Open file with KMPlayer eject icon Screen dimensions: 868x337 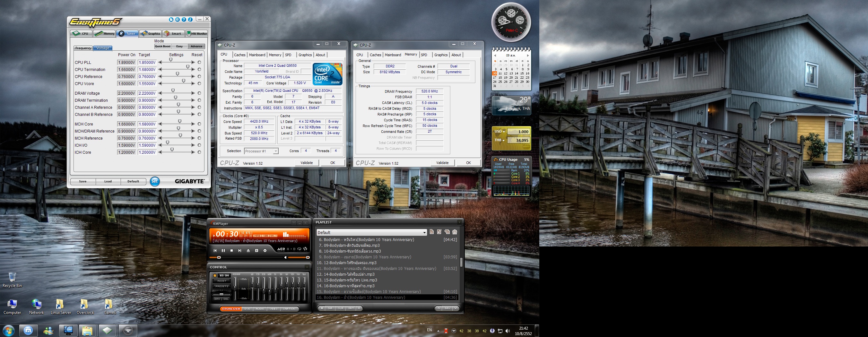pyautogui.click(x=248, y=250)
